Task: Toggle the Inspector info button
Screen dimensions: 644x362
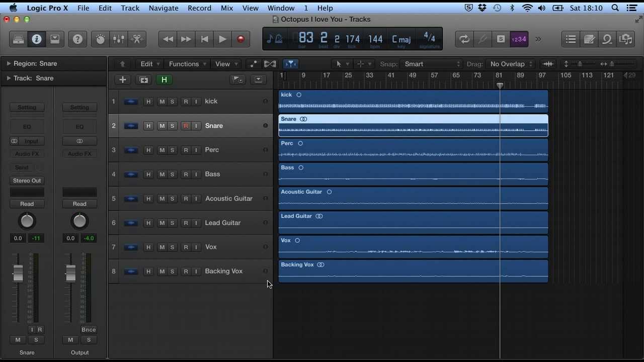Action: tap(37, 39)
